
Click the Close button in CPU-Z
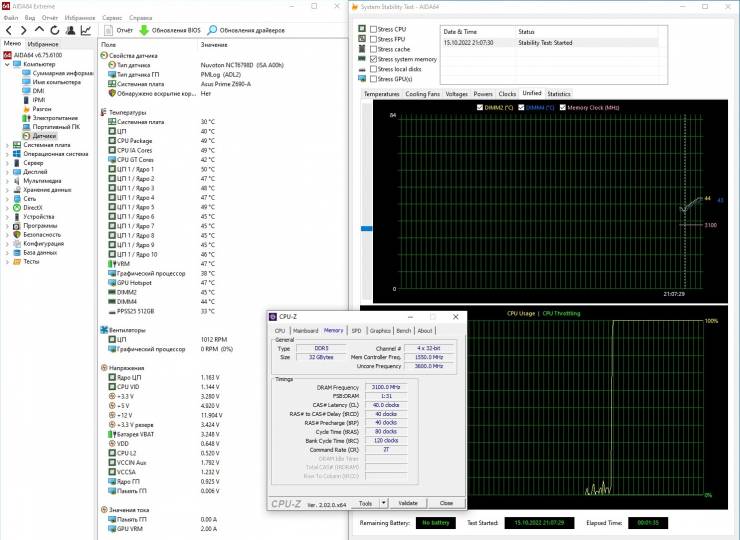click(446, 503)
